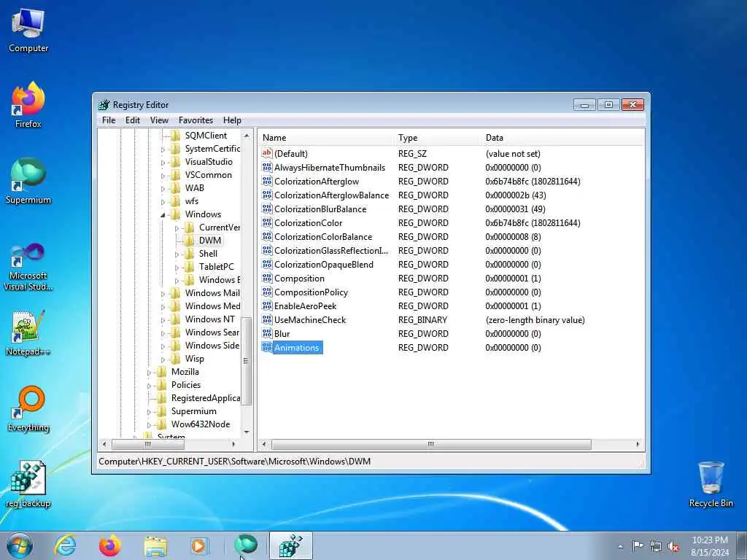Select the Supermium key in tree
The height and width of the screenshot is (560, 747).
pyautogui.click(x=193, y=411)
